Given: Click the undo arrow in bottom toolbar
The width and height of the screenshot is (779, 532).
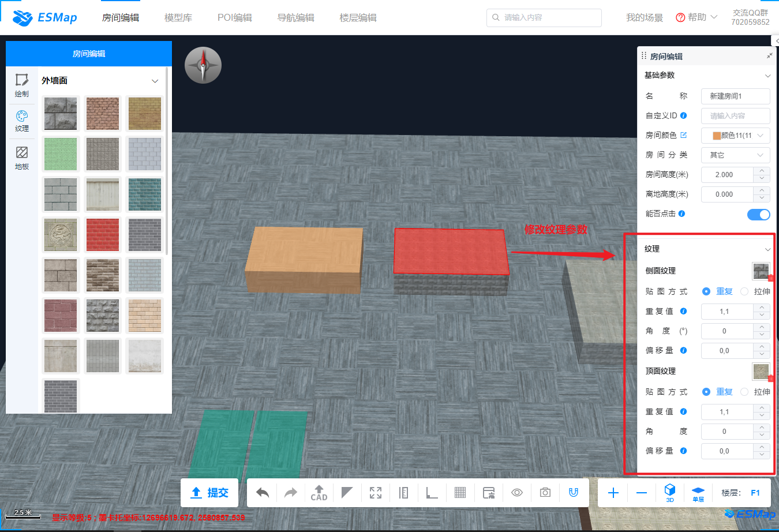Looking at the screenshot, I should pos(263,493).
